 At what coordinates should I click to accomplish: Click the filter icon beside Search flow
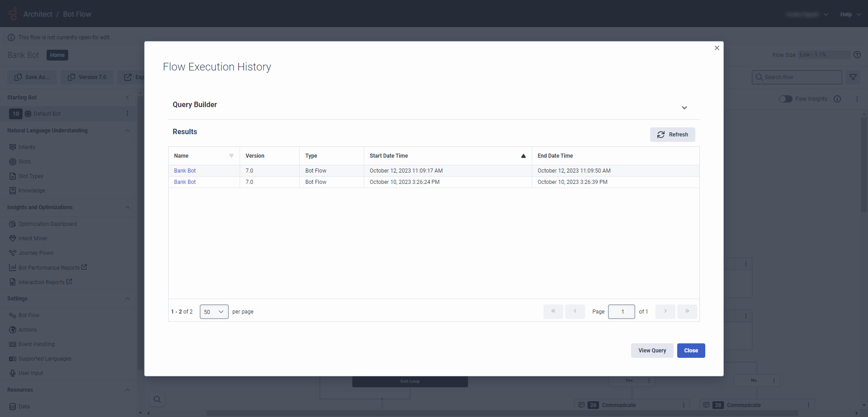[x=854, y=77]
